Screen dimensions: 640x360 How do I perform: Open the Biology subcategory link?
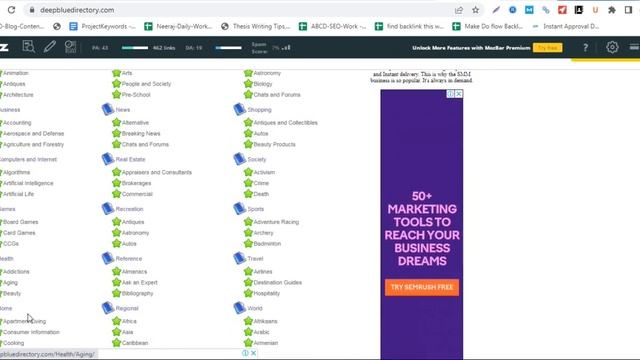pyautogui.click(x=263, y=84)
